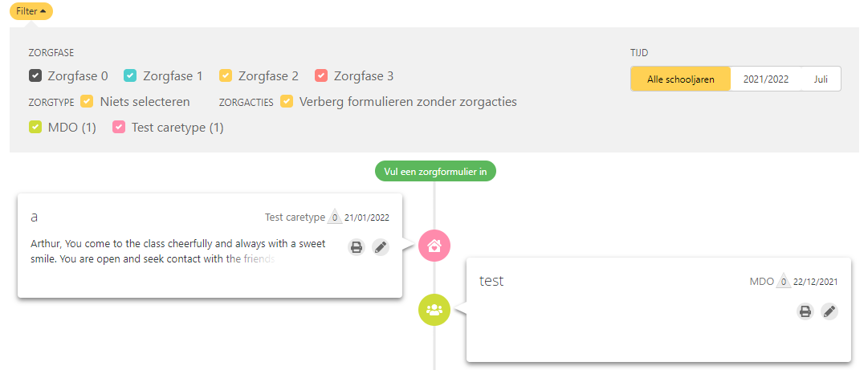
Task: Uncheck the Zorgfase 0 checkbox
Action: [35, 75]
